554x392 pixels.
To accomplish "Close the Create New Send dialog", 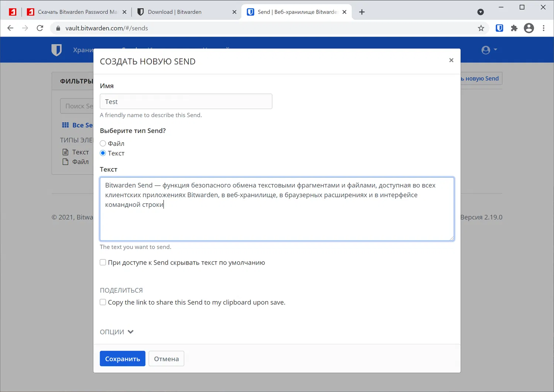I will 451,60.
